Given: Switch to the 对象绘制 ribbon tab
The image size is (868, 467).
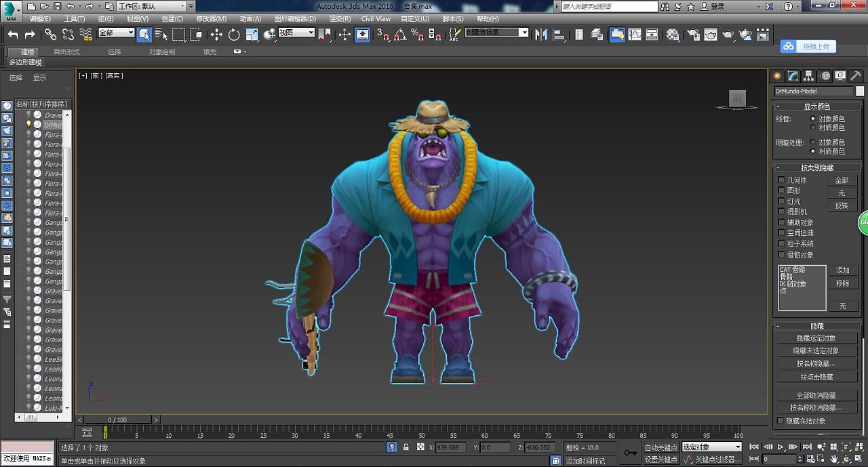Looking at the screenshot, I should tap(162, 52).
